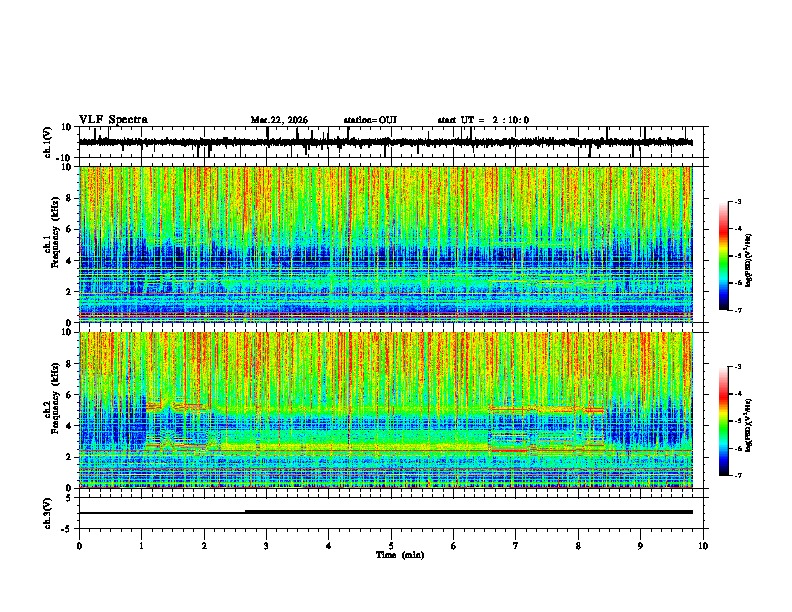Click the "station=OUI" label
792x612 pixels.
click(370, 120)
